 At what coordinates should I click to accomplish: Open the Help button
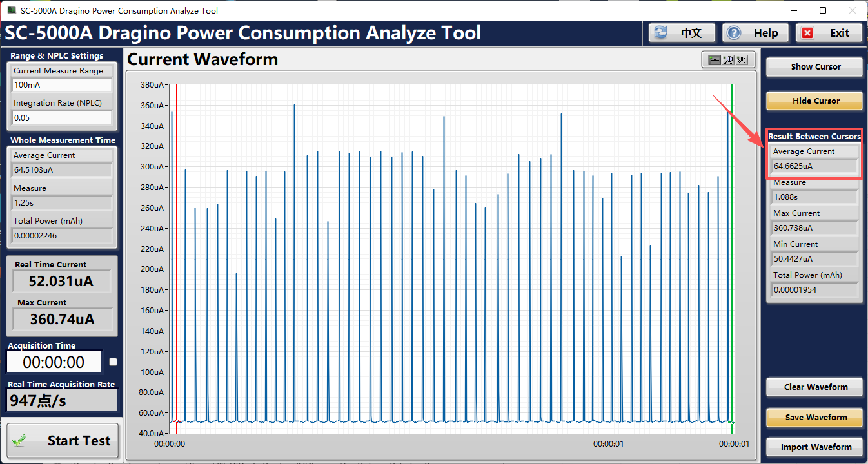tap(756, 33)
